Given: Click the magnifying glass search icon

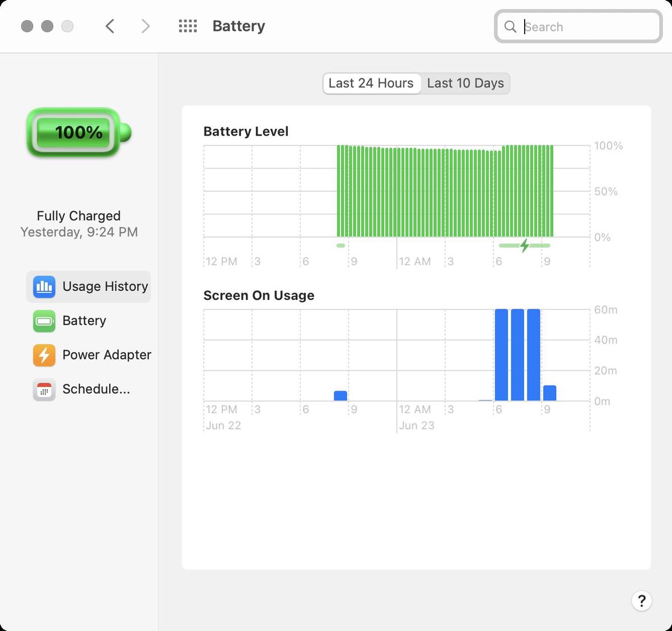Looking at the screenshot, I should click(x=510, y=26).
